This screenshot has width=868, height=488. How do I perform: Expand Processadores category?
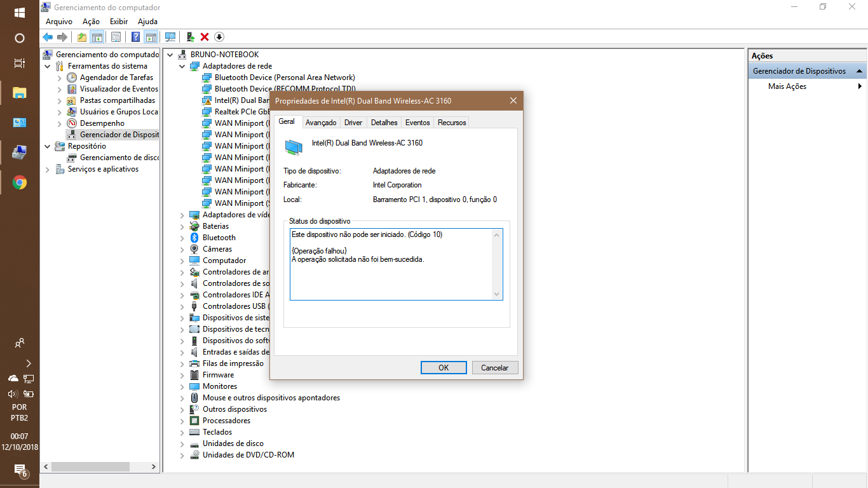tap(182, 421)
